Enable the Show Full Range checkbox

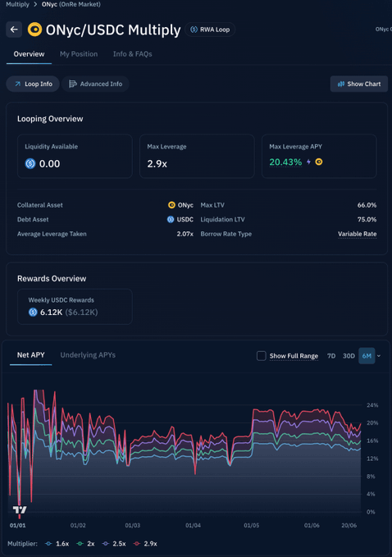pos(262,356)
